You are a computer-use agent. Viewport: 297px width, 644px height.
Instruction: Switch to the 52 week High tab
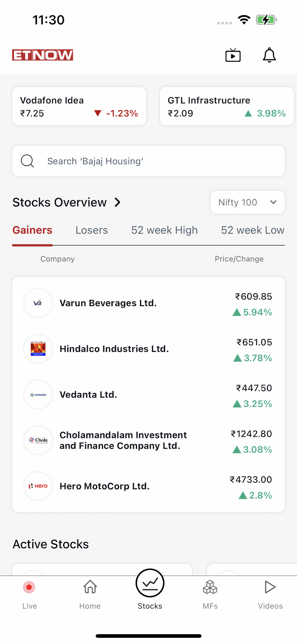click(164, 230)
